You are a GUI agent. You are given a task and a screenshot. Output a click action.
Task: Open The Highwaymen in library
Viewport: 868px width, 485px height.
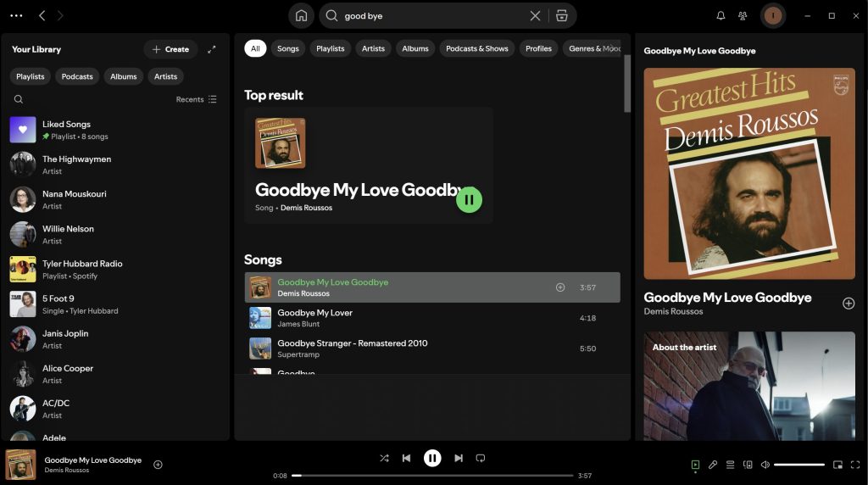[115, 164]
